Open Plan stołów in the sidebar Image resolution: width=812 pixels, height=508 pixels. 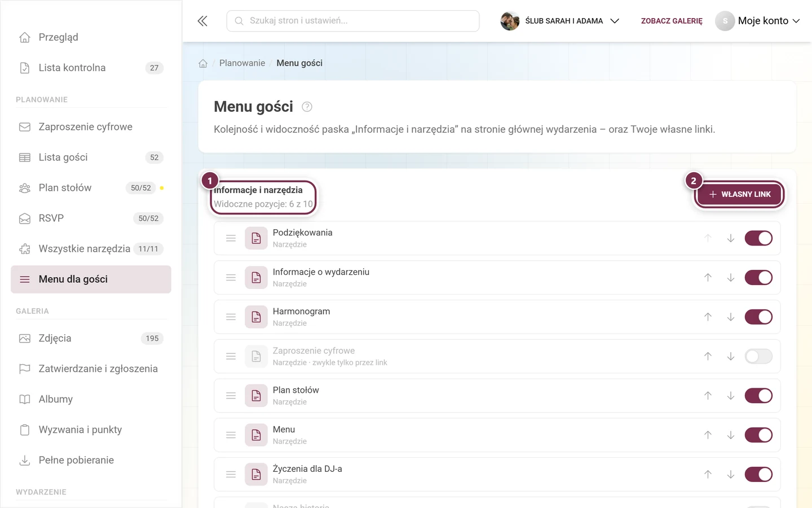coord(91,188)
